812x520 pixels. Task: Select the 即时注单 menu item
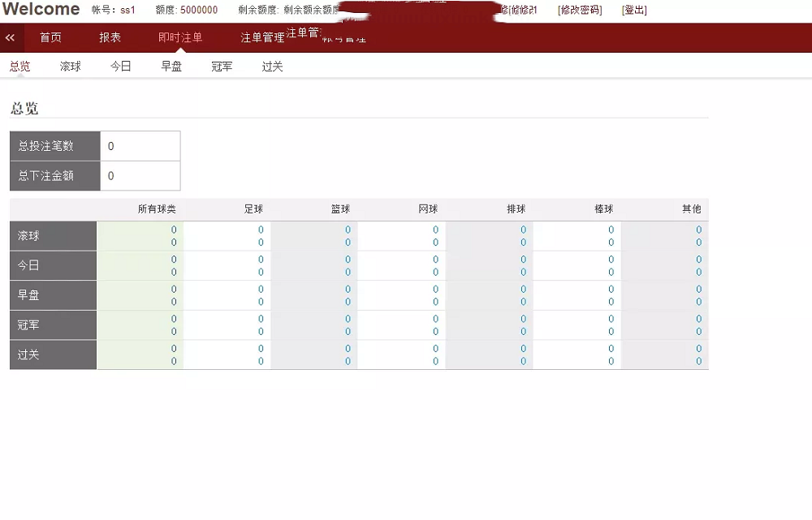click(x=180, y=37)
